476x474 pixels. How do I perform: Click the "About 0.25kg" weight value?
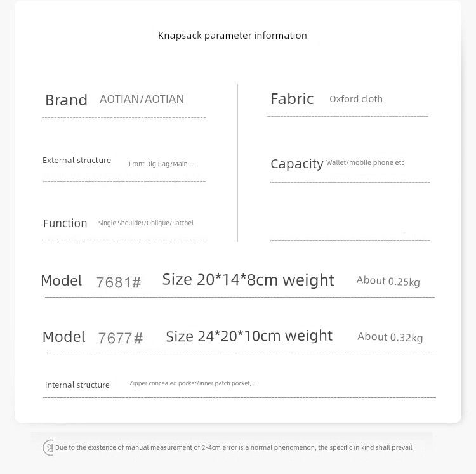(388, 281)
